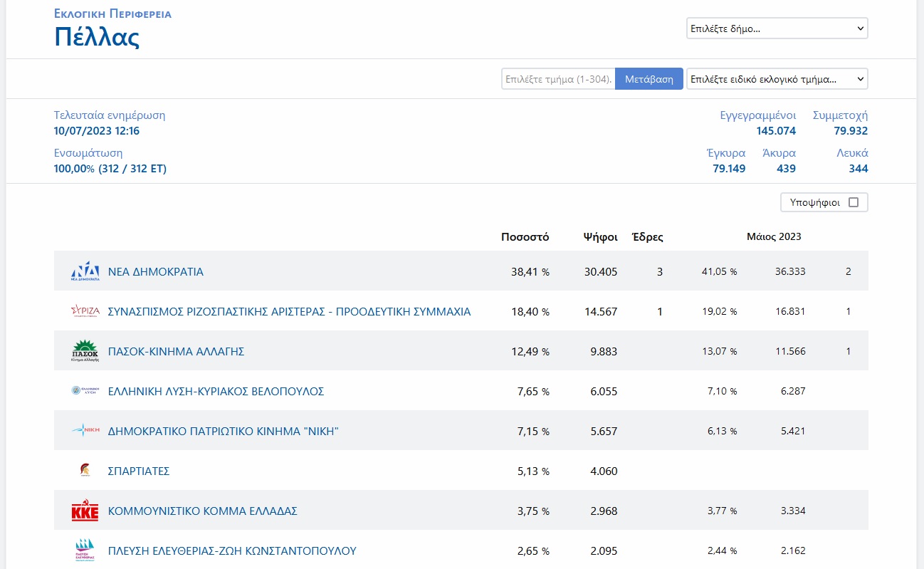Focus the Επιλέξτε τμήμα (1-304) input field

pos(558,79)
